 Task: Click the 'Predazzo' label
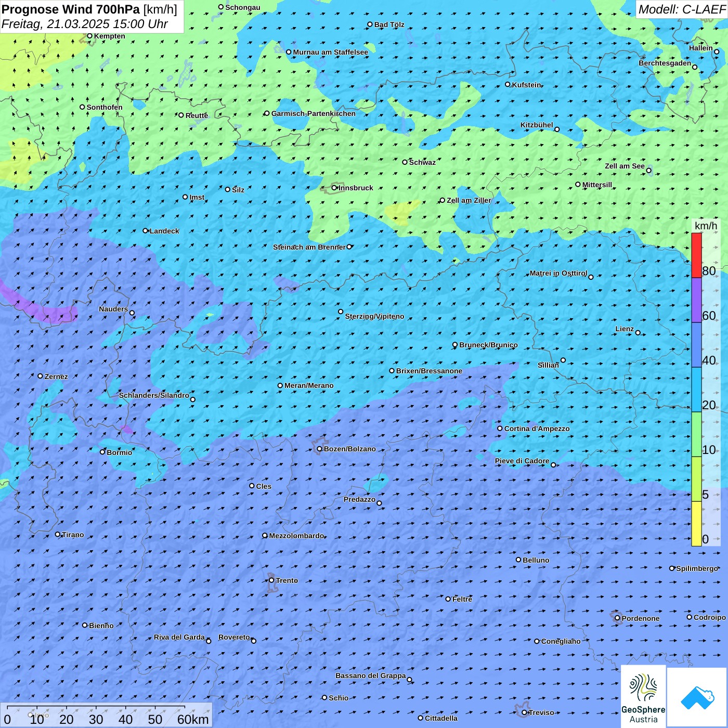[359, 499]
